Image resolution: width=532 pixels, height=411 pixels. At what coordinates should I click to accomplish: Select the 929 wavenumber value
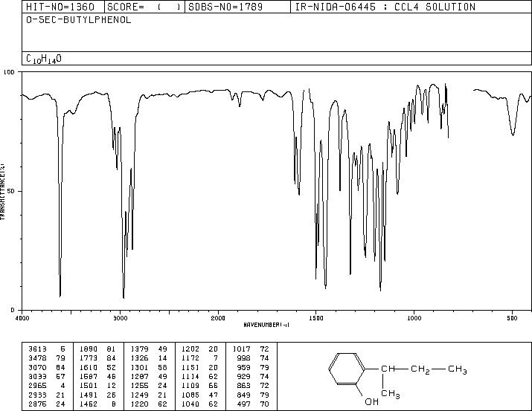point(243,376)
